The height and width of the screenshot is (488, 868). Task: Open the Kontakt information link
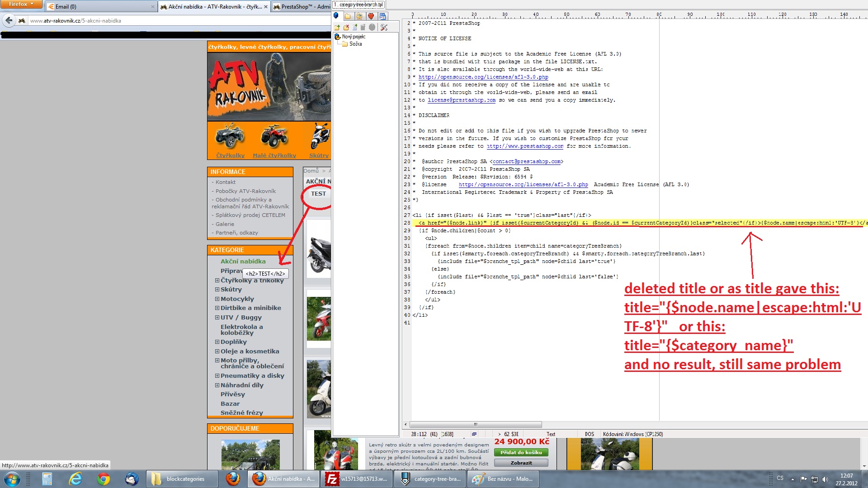225,182
